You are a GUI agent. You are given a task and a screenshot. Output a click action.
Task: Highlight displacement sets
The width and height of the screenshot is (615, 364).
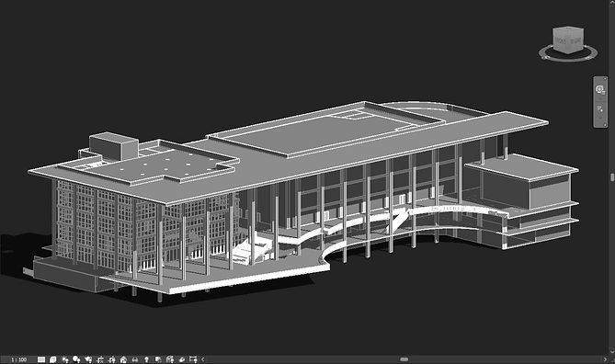coord(182,359)
